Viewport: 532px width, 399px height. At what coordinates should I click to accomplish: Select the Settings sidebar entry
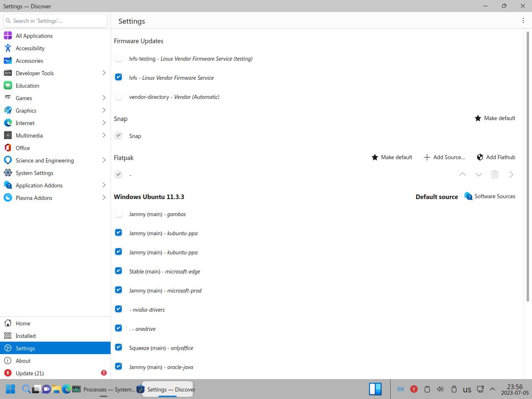55,348
